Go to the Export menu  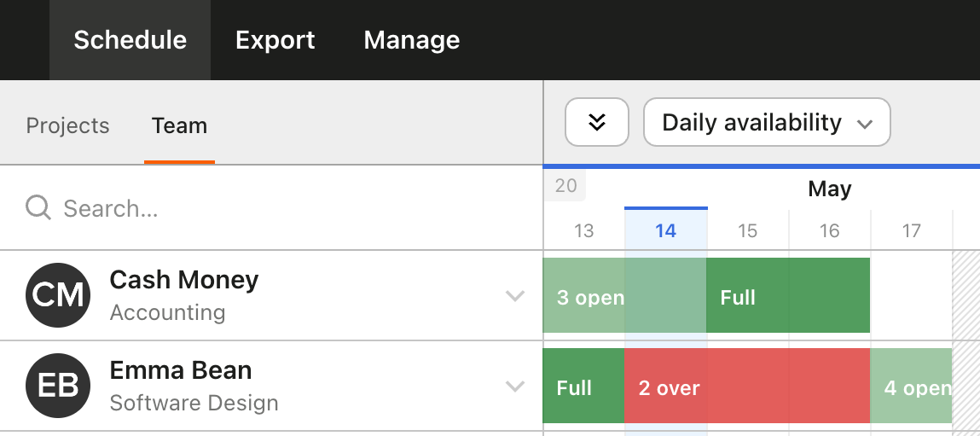[275, 40]
